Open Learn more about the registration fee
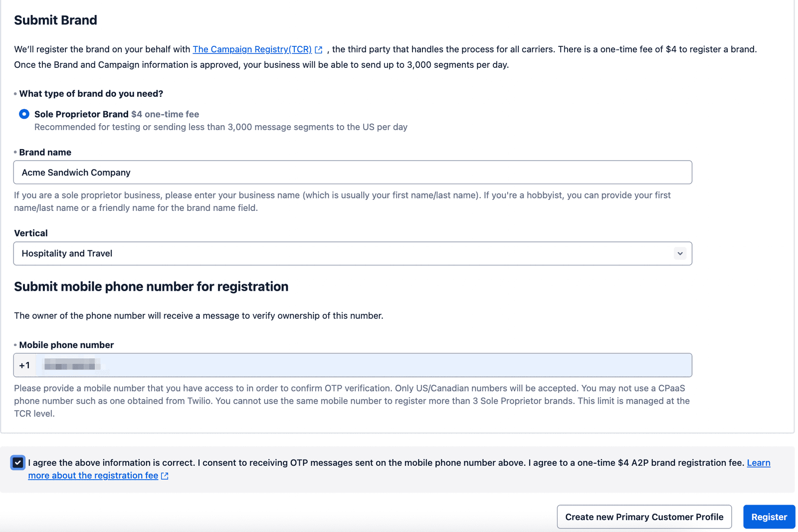This screenshot has width=798, height=532. pos(93,475)
